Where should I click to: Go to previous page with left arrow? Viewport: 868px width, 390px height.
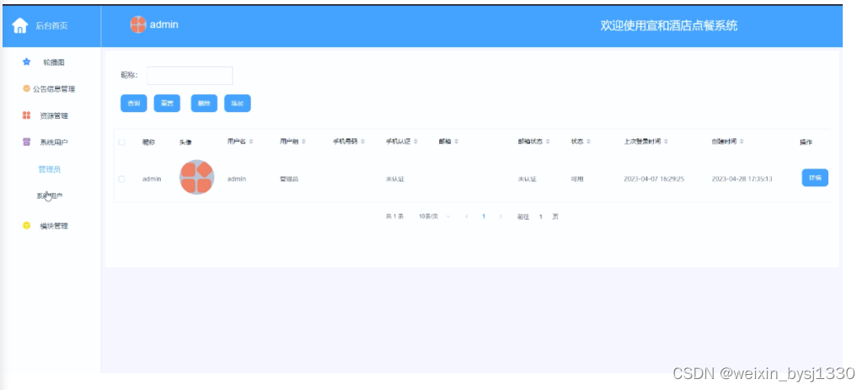click(467, 216)
